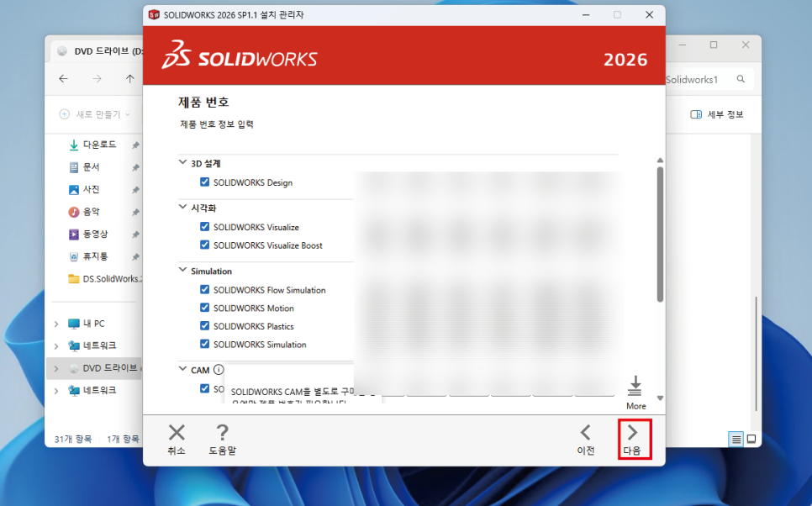Viewport: 812px width, 506px height.
Task: Close the Explorer window
Action: pos(746,45)
